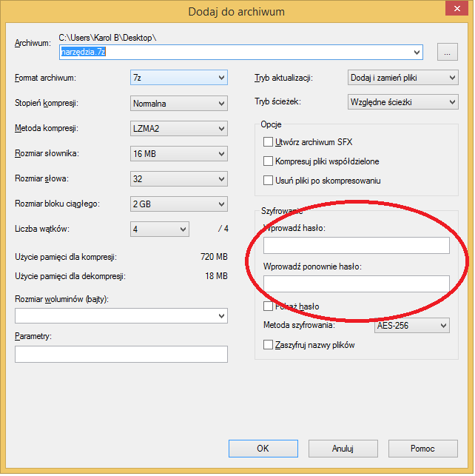This screenshot has width=475, height=476.
Task: Open the Liczba wątków dropdown
Action: 160,229
